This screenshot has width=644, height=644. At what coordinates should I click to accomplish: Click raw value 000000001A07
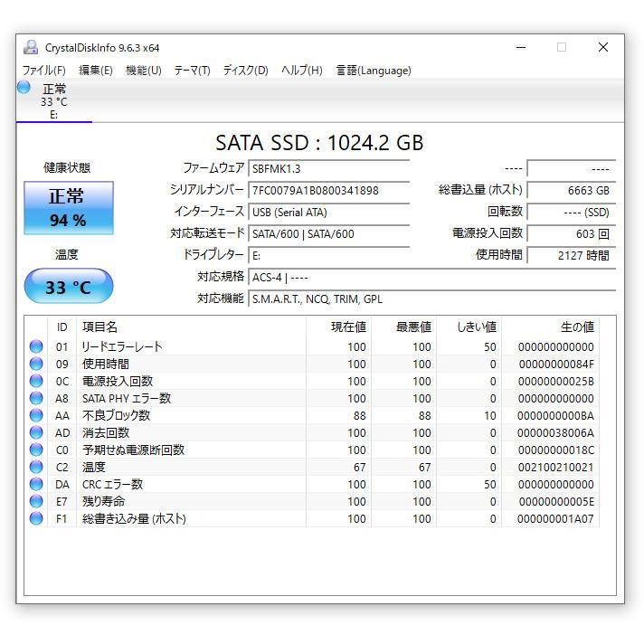tap(555, 519)
